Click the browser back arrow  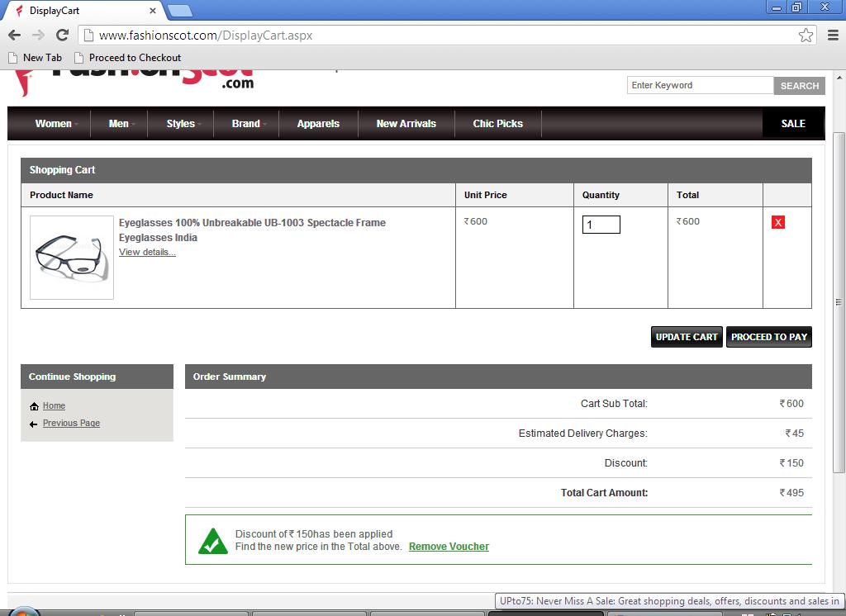[14, 35]
